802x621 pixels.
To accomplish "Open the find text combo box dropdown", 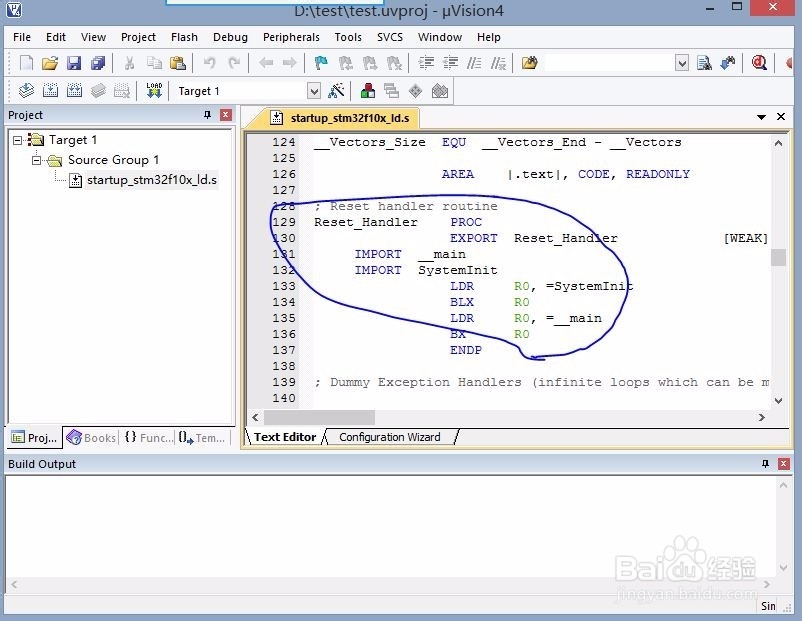I will pyautogui.click(x=681, y=63).
